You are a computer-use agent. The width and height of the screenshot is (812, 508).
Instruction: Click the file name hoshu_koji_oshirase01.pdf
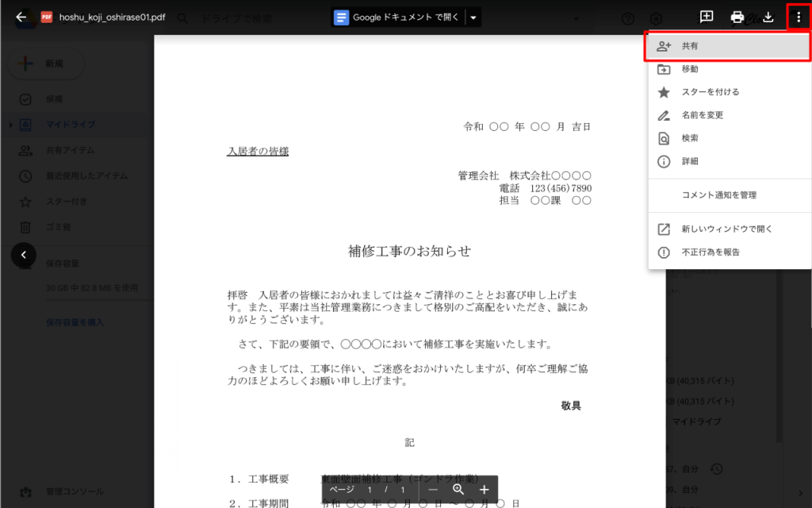pos(113,17)
